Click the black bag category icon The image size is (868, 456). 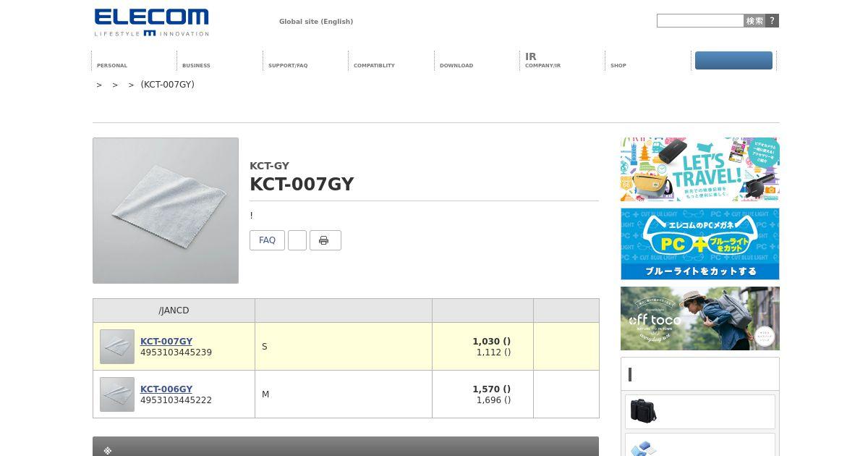643,411
